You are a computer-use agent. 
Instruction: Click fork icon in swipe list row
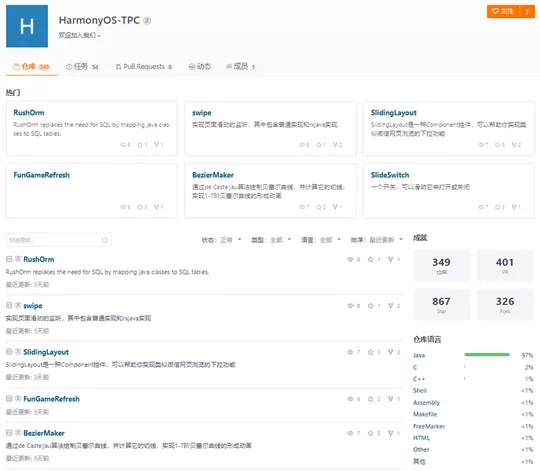coord(391,306)
